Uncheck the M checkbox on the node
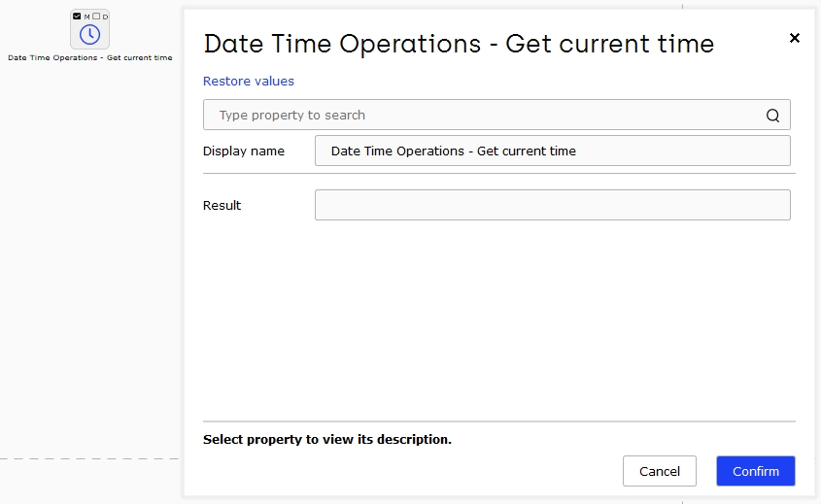Screen dimensions: 821x504 coord(77,17)
